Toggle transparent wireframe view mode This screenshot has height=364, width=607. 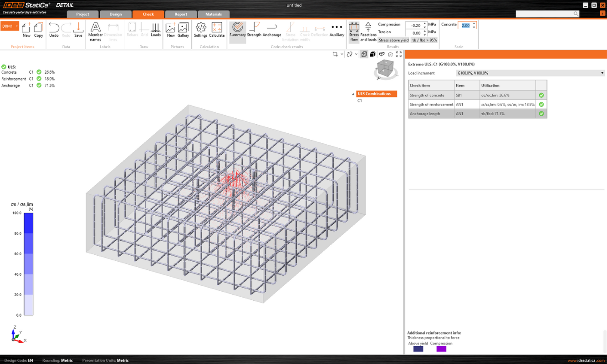click(364, 54)
